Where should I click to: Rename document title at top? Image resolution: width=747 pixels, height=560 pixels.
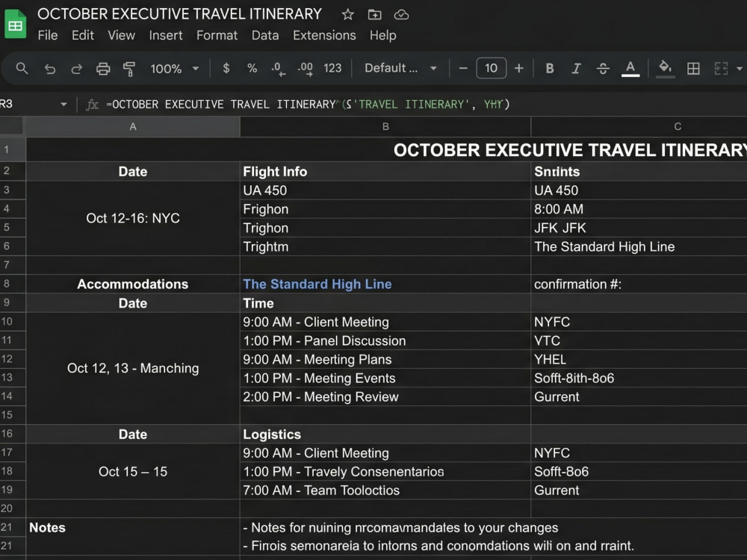pos(179,14)
